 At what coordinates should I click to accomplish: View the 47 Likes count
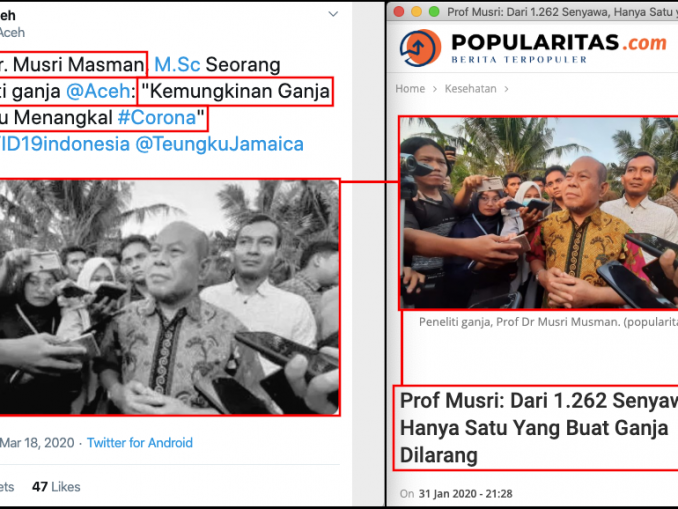point(56,487)
